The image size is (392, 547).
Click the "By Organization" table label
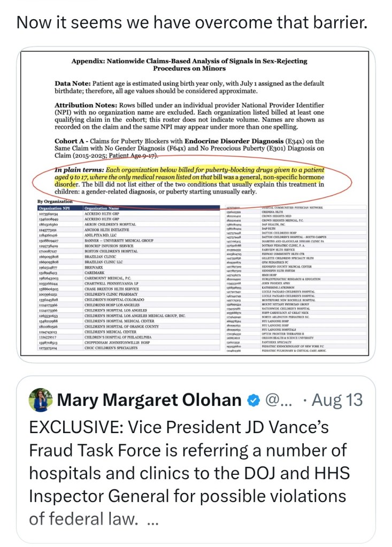55,201
